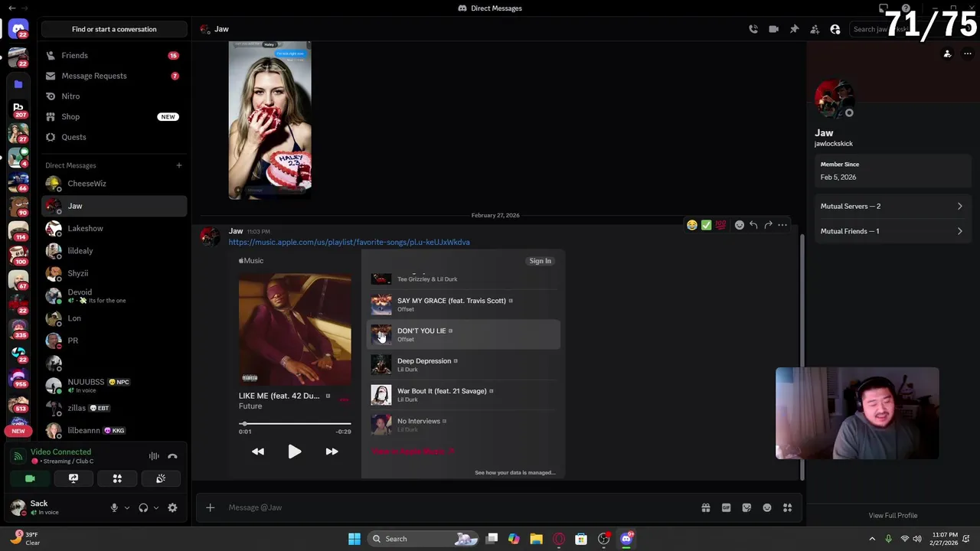Start a video call with Jaw

pos(773,29)
